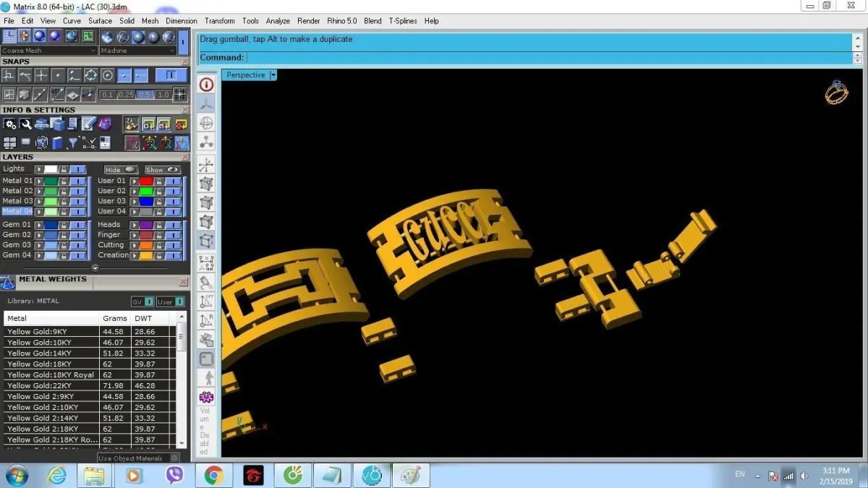Click the green four-square grid icon
Viewport: 868px width, 488px height.
[88, 36]
